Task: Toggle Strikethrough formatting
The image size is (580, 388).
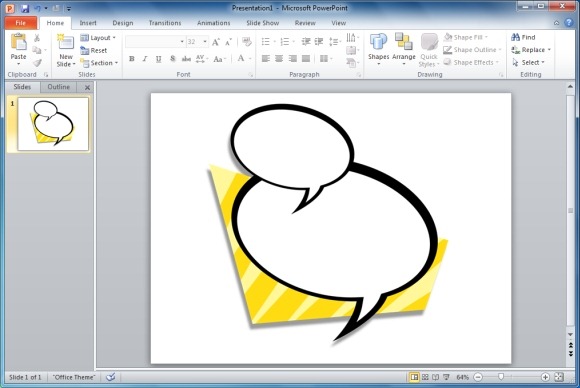Action: point(186,59)
